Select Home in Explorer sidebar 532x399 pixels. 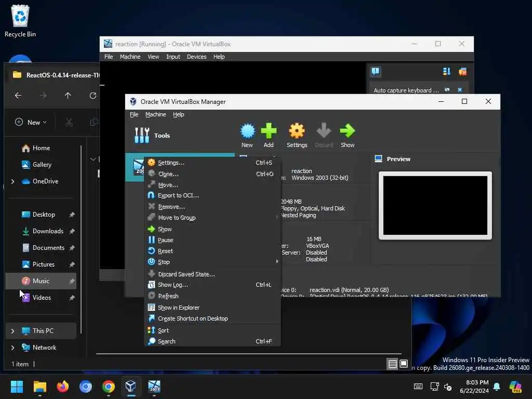[x=41, y=148]
